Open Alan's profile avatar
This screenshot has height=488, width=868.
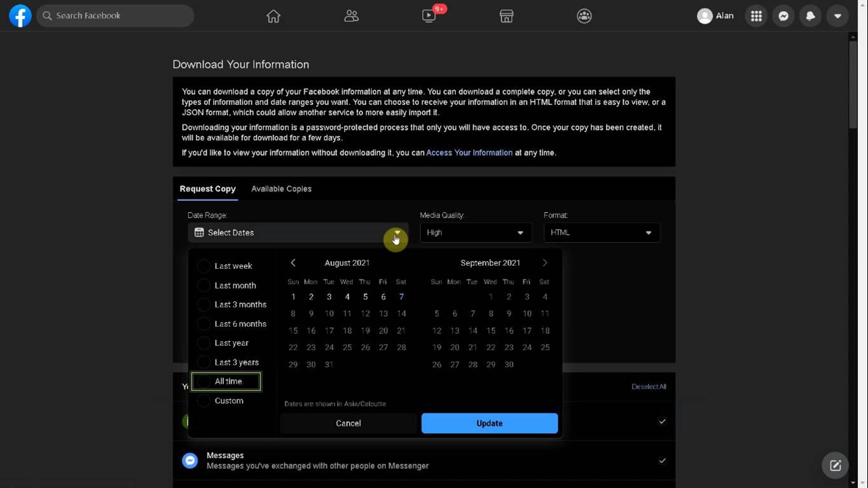705,16
